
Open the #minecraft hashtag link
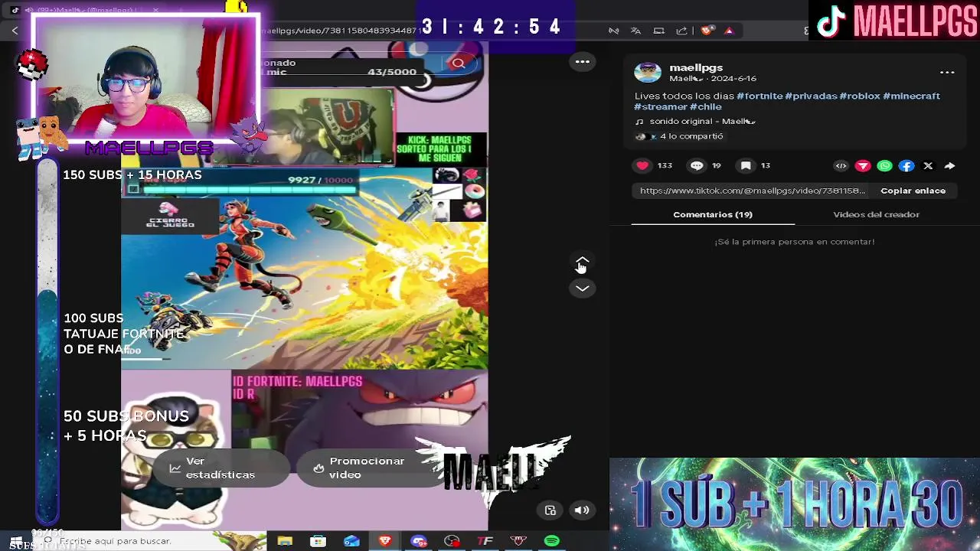click(x=911, y=96)
